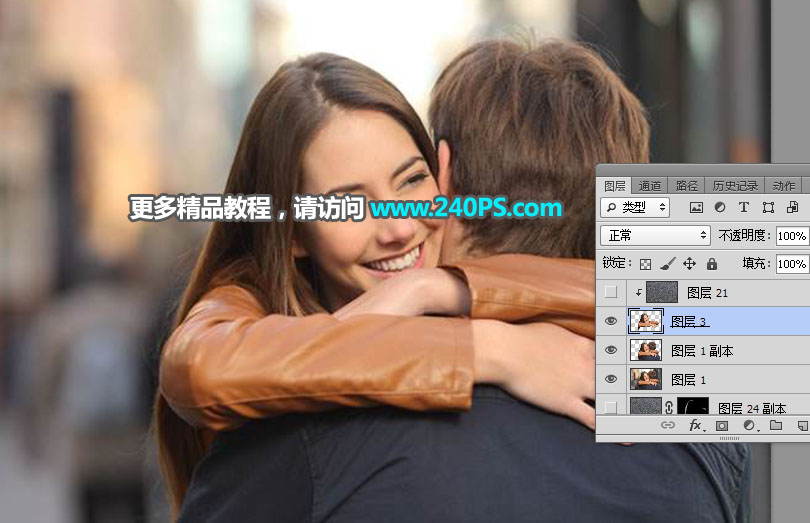Viewport: 810px width, 523px height.
Task: Select the 图层 21 layer name
Action: (707, 293)
